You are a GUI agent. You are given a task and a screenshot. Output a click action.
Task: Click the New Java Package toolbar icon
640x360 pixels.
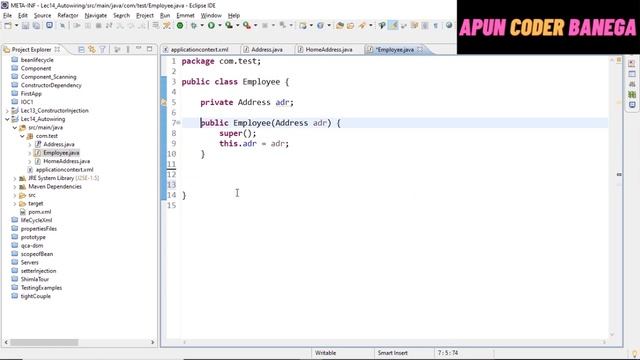(x=302, y=25)
